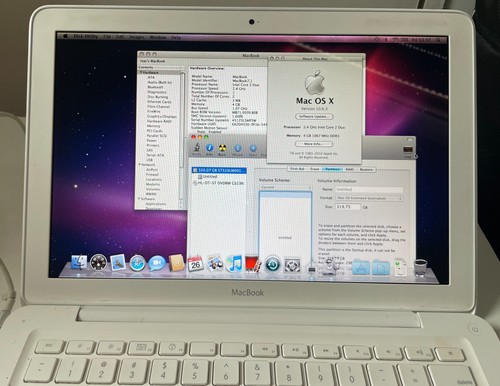Click the volume Name input field
Viewport: 500px width, 386px height.
click(369, 189)
